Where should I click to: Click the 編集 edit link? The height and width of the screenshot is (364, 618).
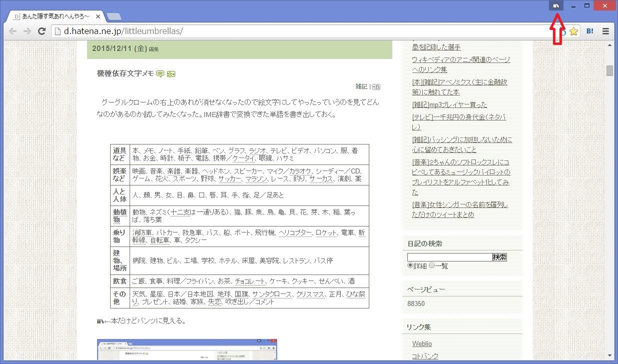coord(154,49)
